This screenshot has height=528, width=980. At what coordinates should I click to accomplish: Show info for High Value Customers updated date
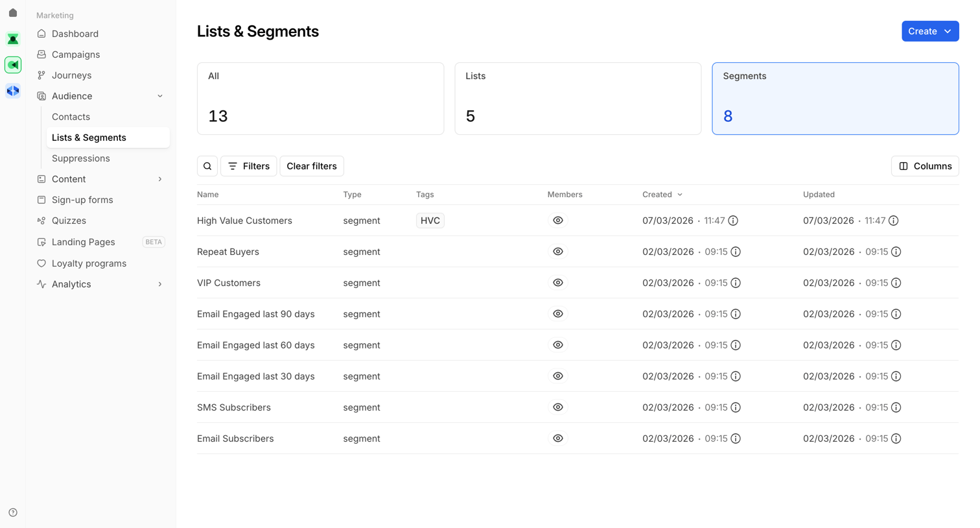tap(894, 221)
